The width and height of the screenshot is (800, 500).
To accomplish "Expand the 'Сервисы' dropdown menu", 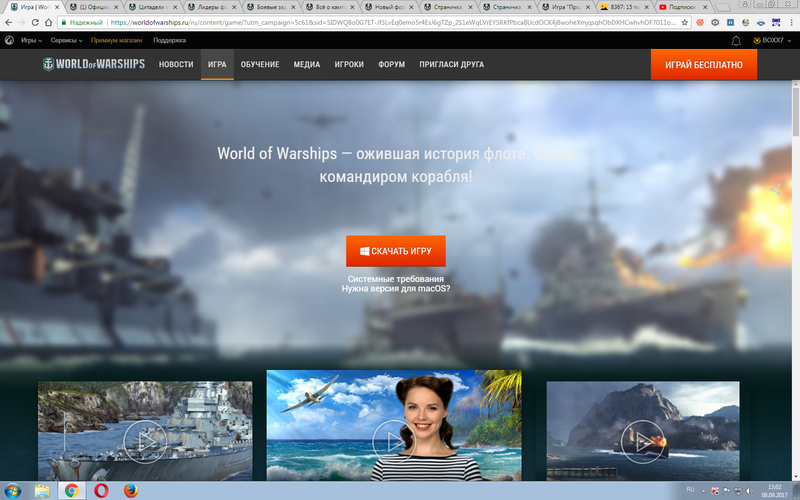I will (66, 40).
